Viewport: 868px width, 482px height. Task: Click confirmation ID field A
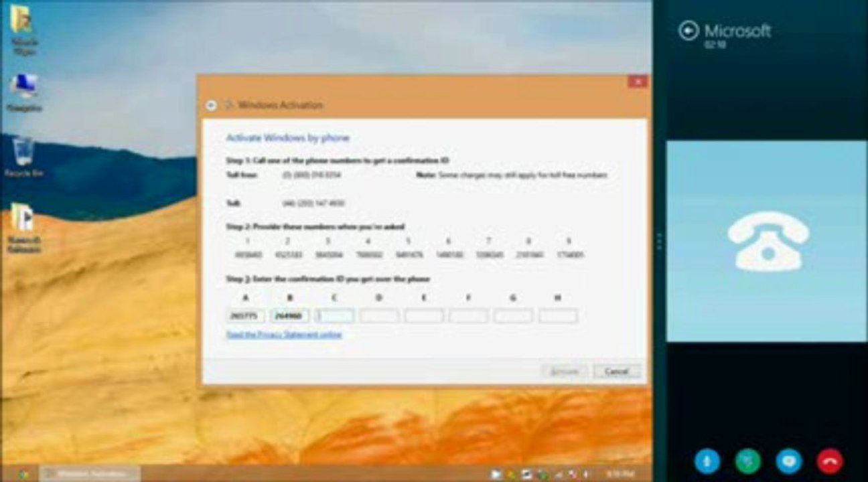coord(245,315)
